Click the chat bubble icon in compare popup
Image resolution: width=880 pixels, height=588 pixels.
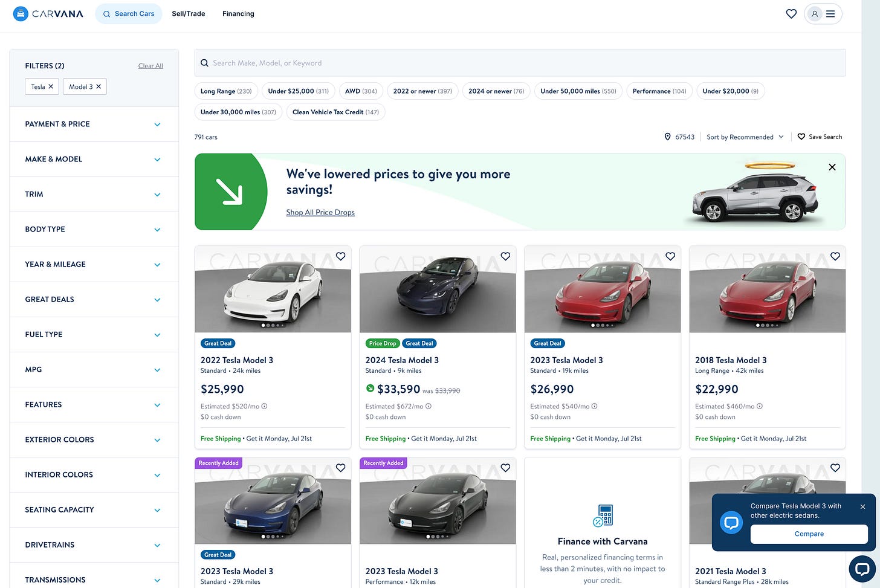pyautogui.click(x=731, y=522)
